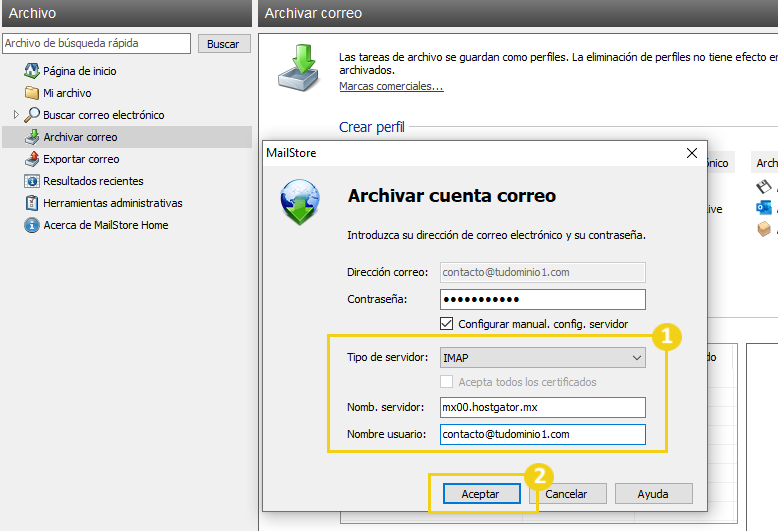Open Exportar correo in sidebar
Screen dimensions: 778x531
click(x=81, y=159)
